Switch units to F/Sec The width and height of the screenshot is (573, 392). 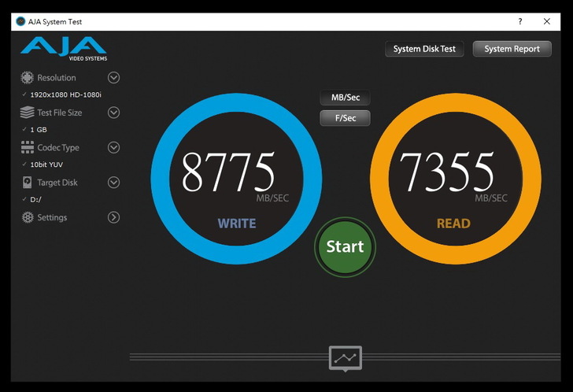coord(345,118)
